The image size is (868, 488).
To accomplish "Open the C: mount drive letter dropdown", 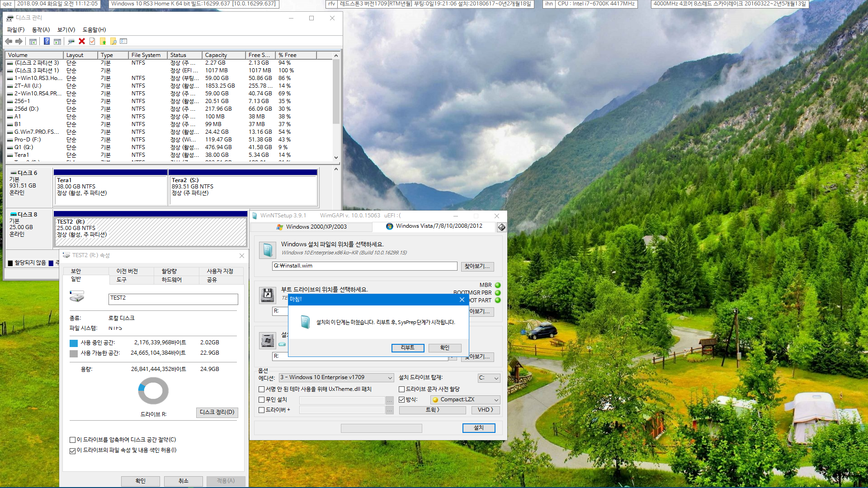I will pyautogui.click(x=489, y=378).
